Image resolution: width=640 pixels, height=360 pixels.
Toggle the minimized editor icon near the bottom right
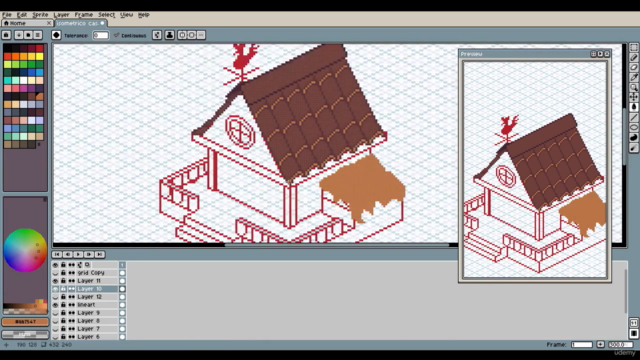click(633, 323)
